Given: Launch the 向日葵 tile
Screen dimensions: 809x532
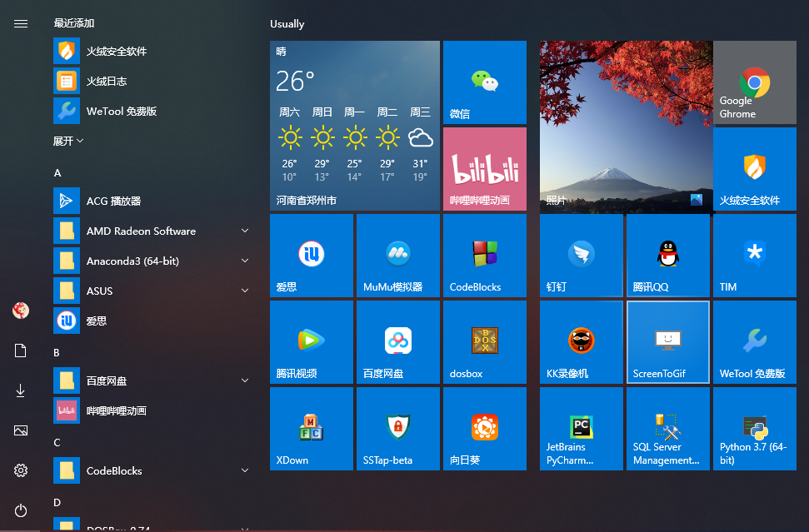Looking at the screenshot, I should (484, 429).
